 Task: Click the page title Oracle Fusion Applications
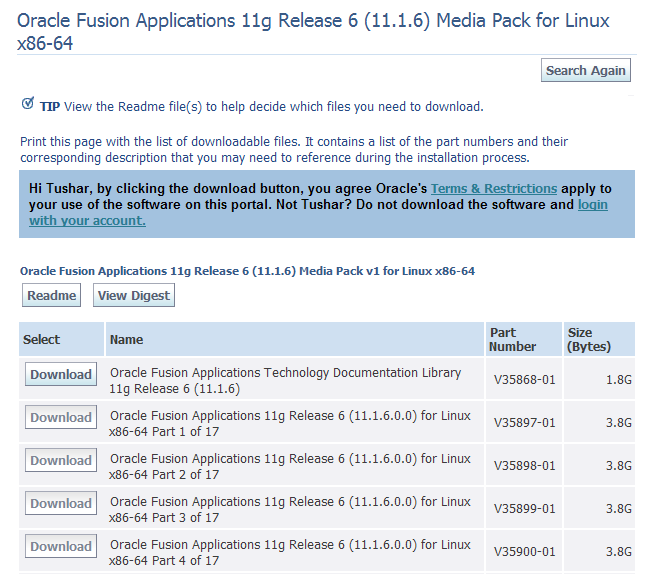[313, 31]
